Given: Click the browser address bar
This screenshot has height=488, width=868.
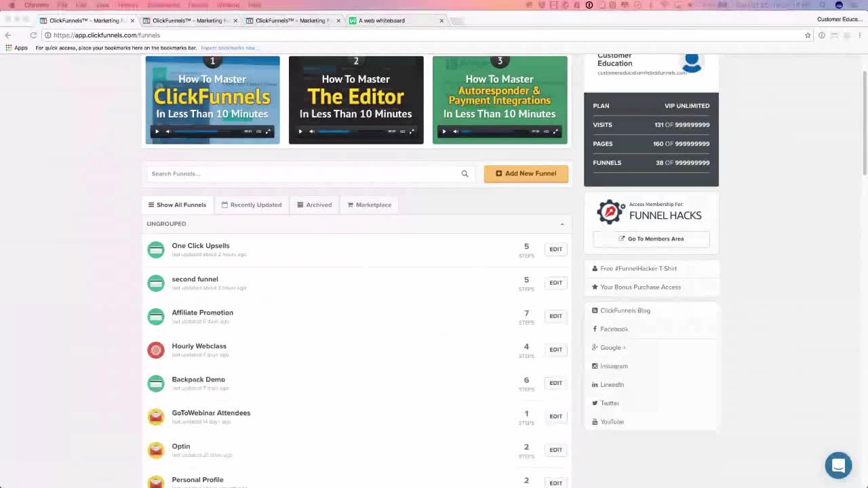Looking at the screenshot, I should click(427, 35).
